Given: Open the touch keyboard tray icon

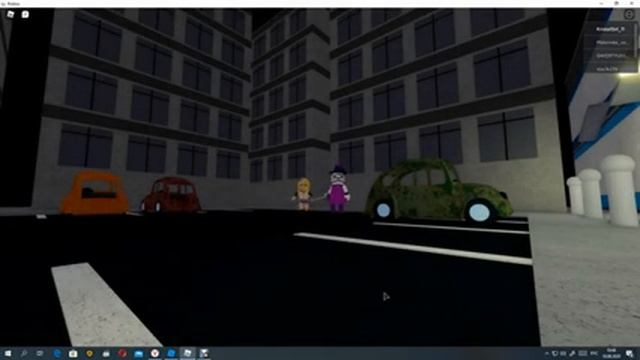Looking at the screenshot, I should tap(582, 353).
